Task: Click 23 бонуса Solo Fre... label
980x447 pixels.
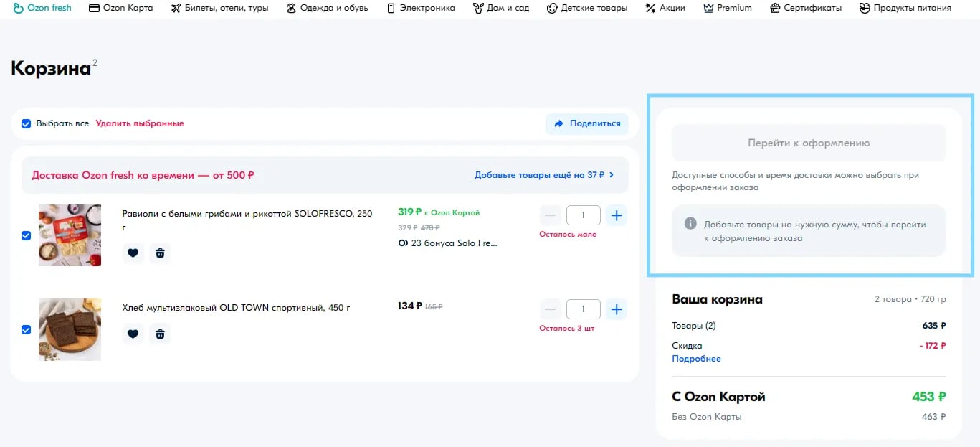Action: [x=447, y=243]
